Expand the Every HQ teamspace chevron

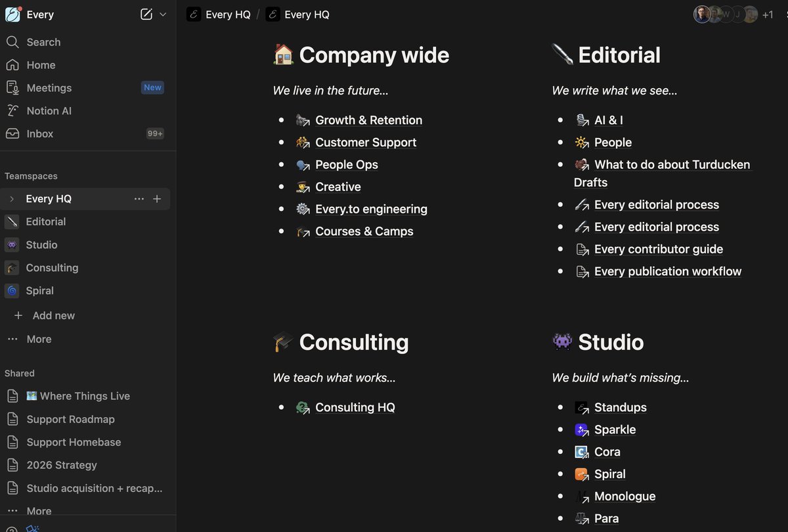point(12,199)
